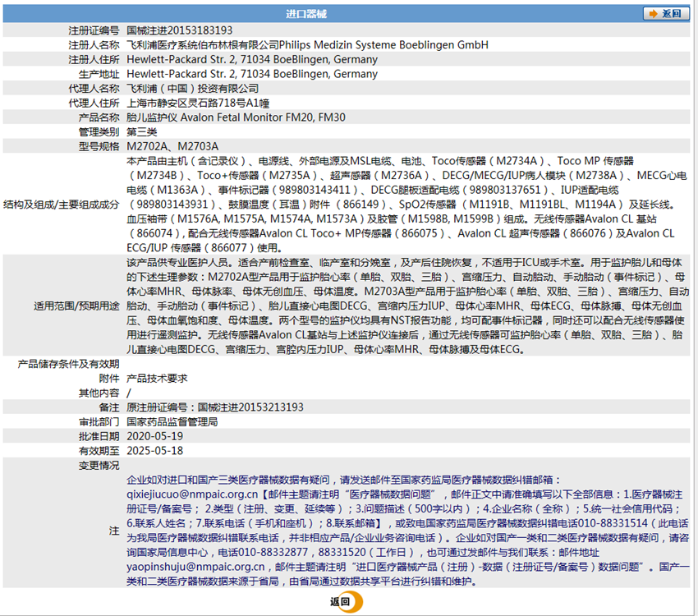Click approval date 2020-05-19
This screenshot has width=698, height=616.
click(154, 436)
